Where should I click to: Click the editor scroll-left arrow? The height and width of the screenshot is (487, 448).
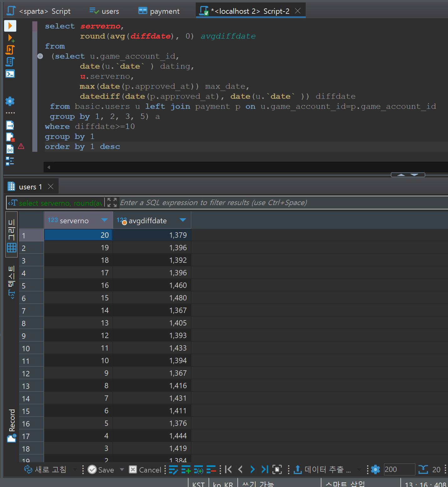click(x=49, y=167)
